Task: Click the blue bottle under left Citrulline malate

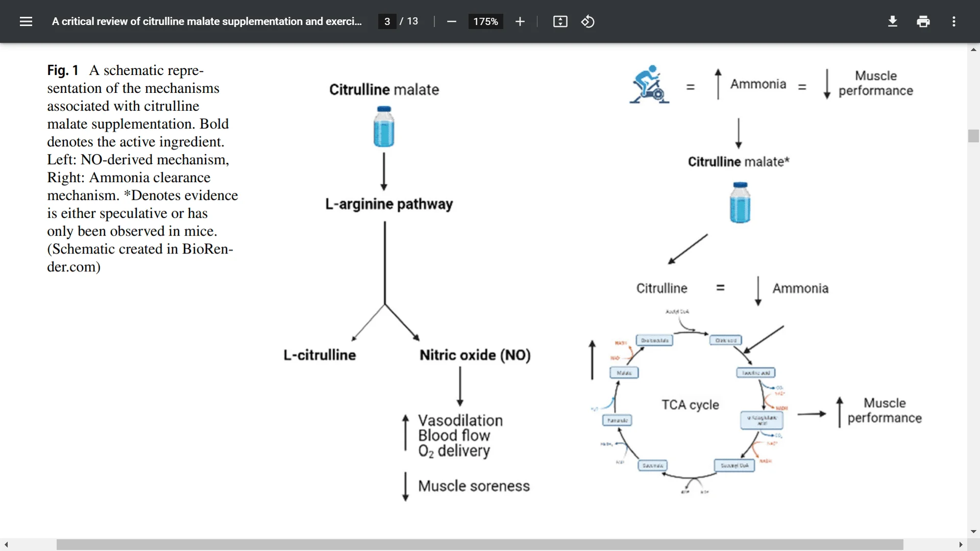Action: coord(384,127)
